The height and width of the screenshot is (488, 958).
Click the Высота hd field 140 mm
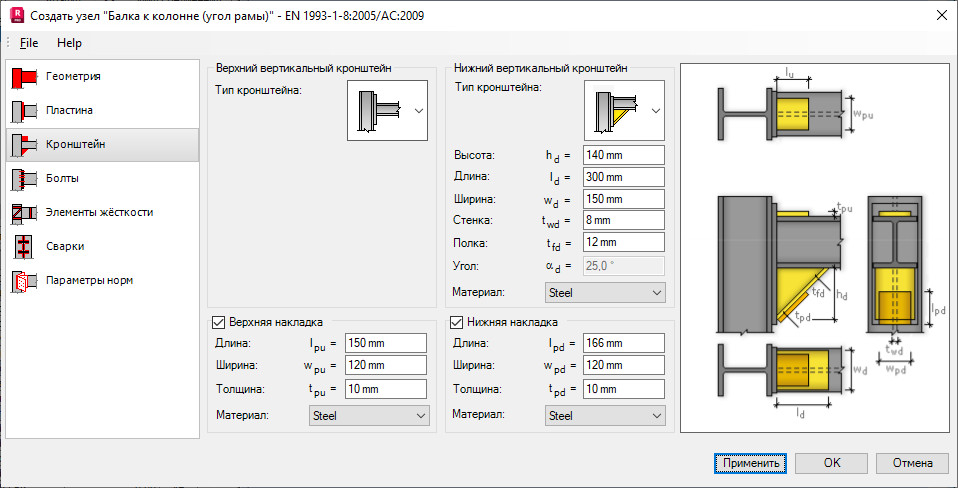point(624,155)
